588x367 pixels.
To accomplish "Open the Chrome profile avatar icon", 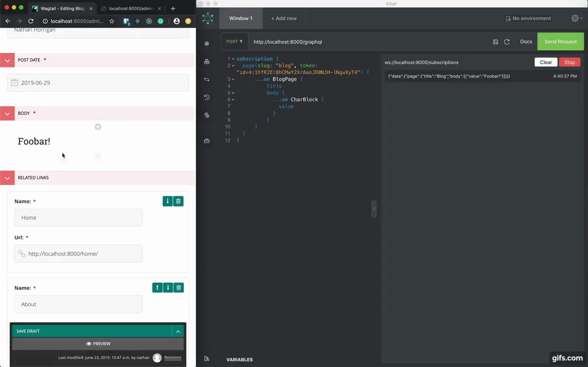I will pyautogui.click(x=176, y=21).
